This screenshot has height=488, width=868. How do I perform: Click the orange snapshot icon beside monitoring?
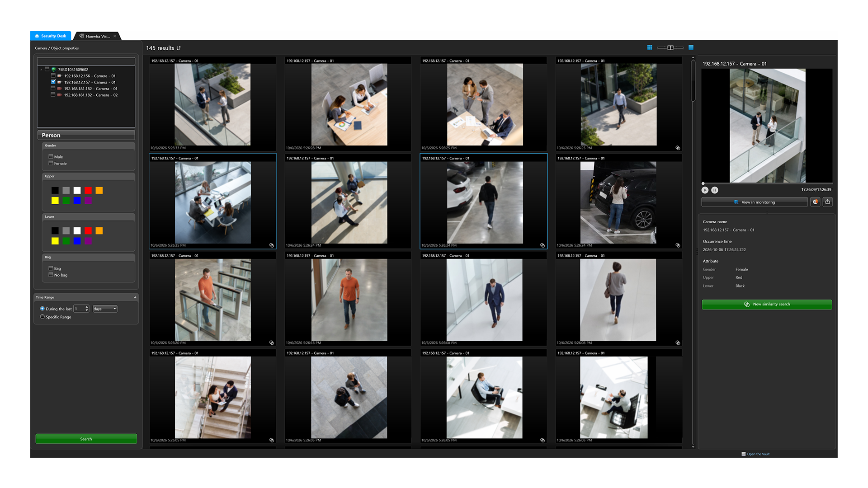pyautogui.click(x=815, y=202)
